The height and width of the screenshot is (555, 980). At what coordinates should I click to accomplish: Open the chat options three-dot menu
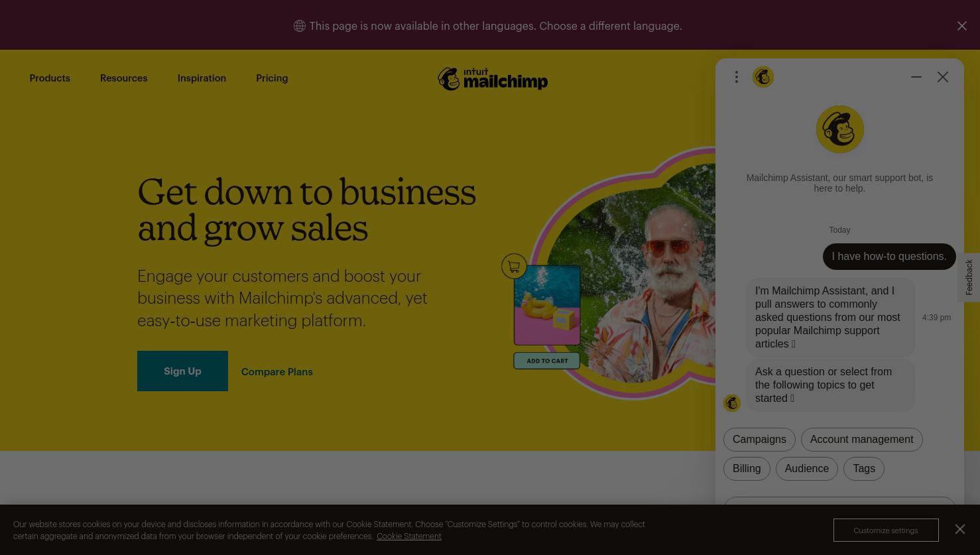pos(736,77)
